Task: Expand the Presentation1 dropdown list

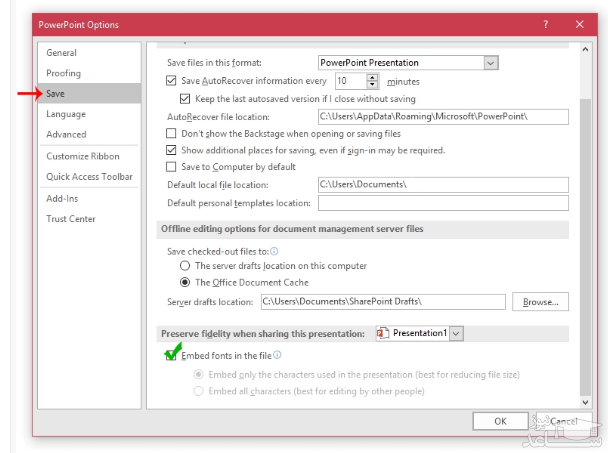Action: [456, 333]
